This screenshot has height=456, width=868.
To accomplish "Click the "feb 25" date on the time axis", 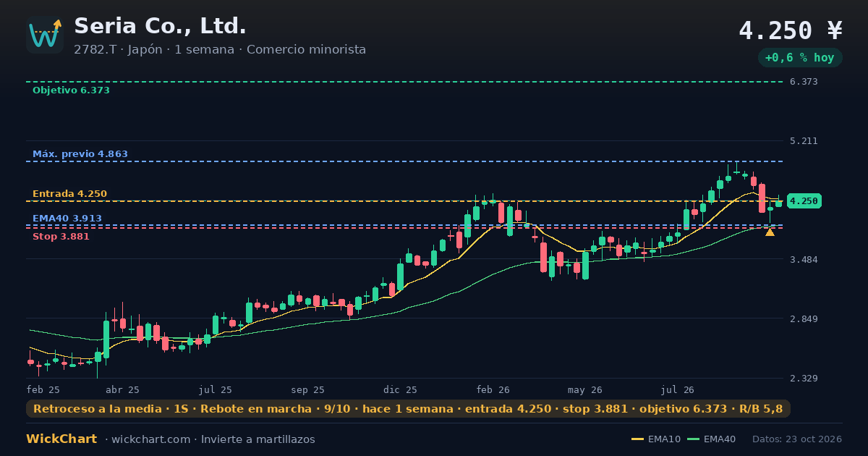I will 43,389.
